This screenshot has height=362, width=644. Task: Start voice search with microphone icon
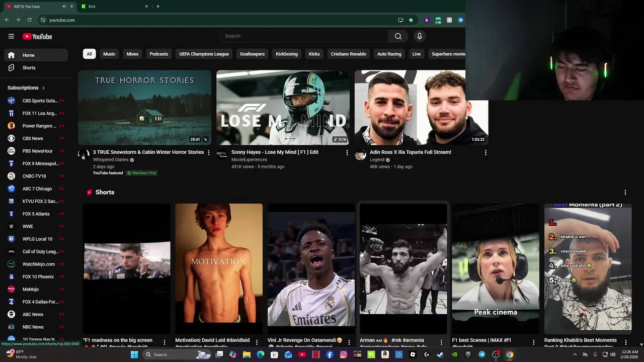point(419,36)
